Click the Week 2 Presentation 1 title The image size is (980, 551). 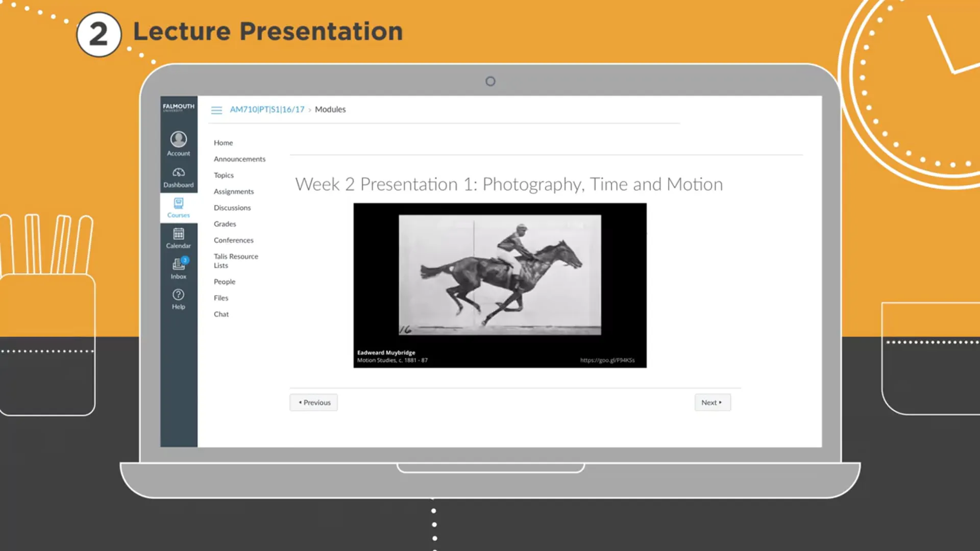coord(509,184)
